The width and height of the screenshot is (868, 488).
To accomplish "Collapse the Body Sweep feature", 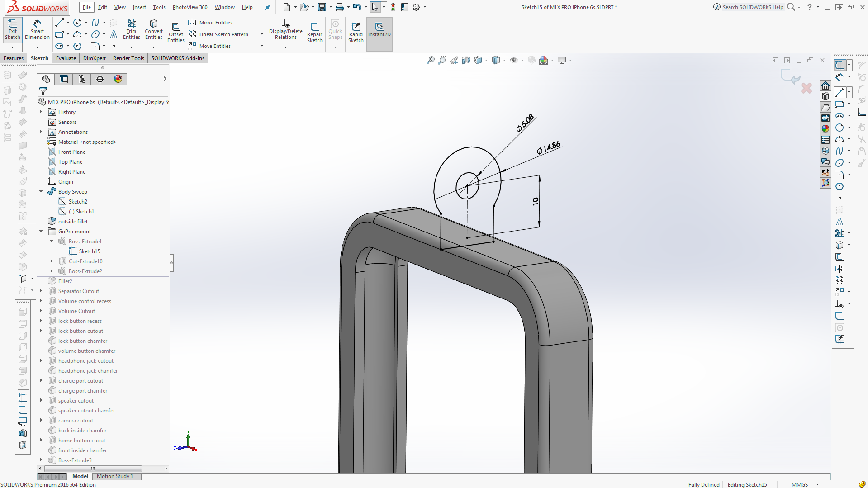I will (x=41, y=191).
